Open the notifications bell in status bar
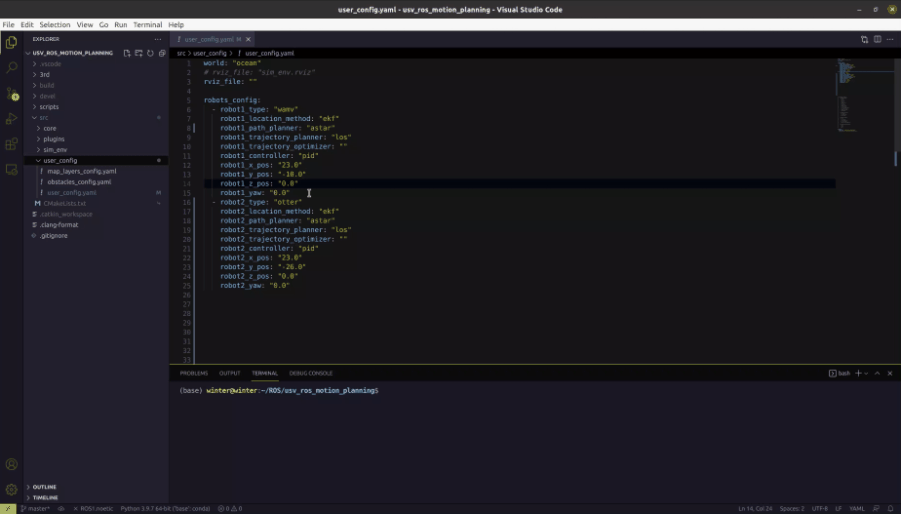The image size is (901, 514). 891,508
